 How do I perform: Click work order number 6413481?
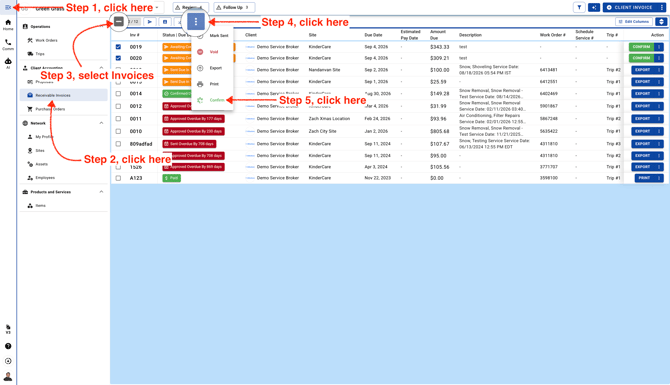548,70
